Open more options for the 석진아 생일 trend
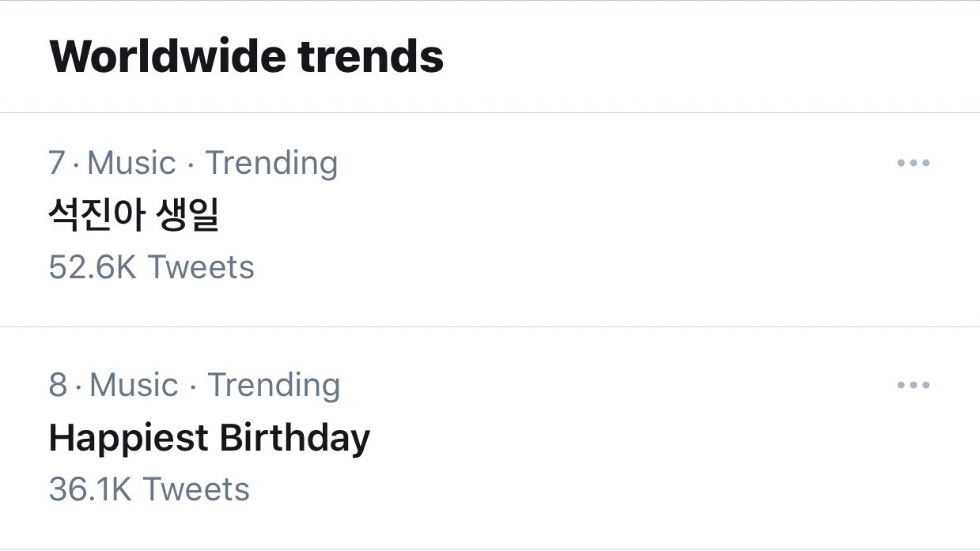Screen dimensions: 980x551 coord(913,163)
